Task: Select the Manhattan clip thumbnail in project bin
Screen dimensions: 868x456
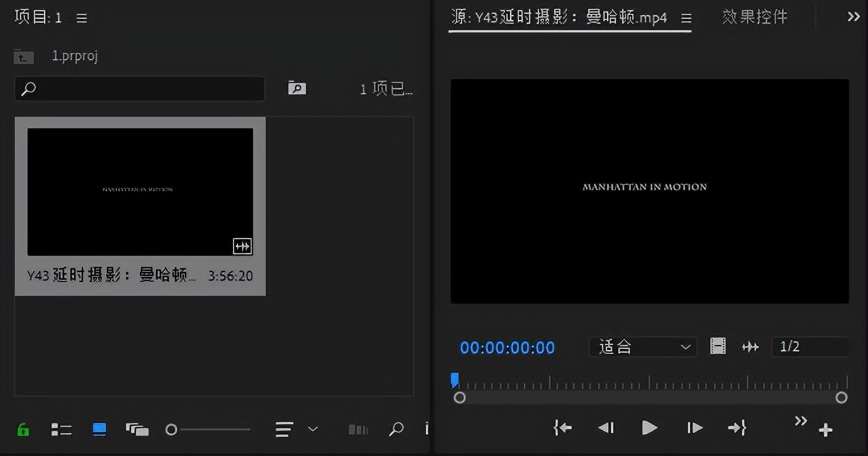Action: (x=140, y=192)
